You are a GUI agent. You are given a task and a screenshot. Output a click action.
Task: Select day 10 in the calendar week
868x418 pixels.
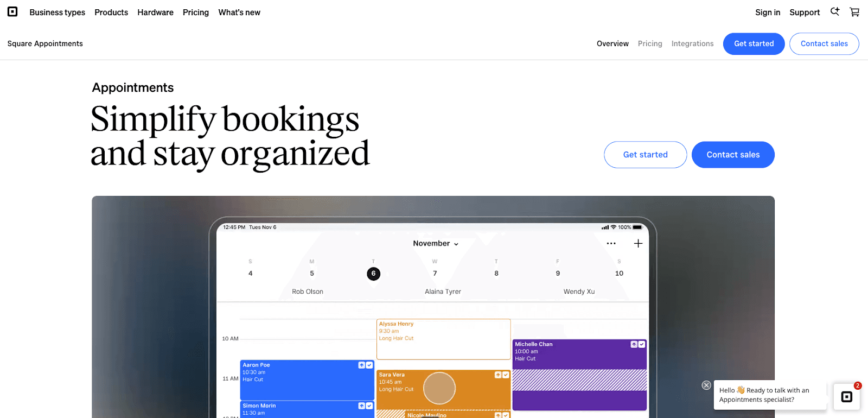click(x=619, y=274)
